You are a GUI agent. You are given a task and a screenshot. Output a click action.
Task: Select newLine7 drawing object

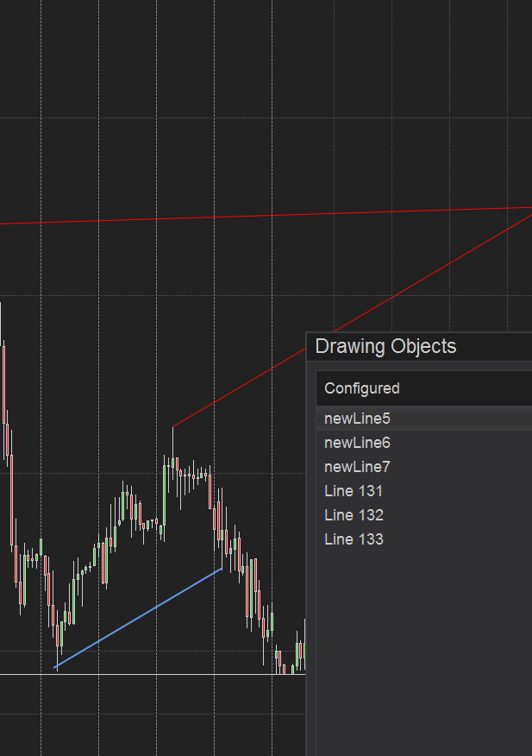(x=424, y=467)
